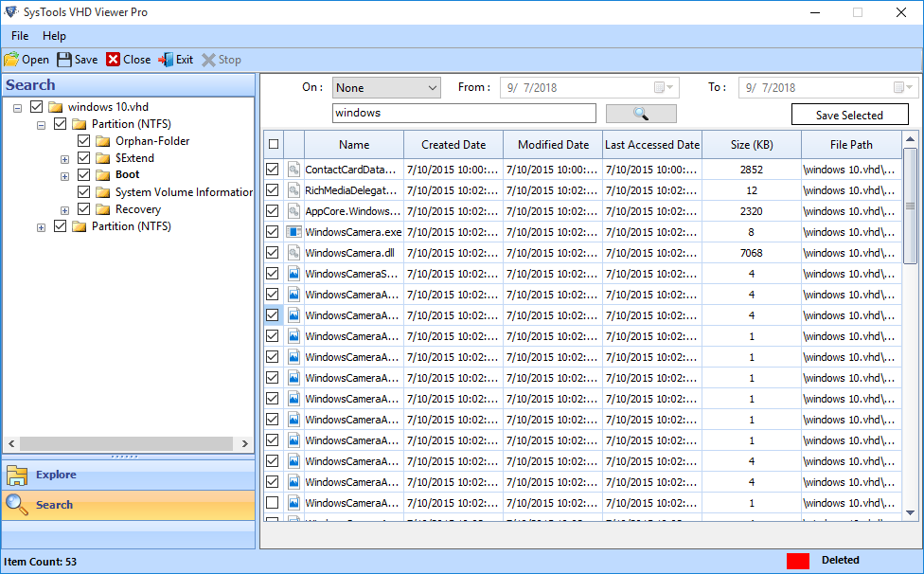
Task: Uncheck the System Volume Information checkbox
Action: click(83, 192)
